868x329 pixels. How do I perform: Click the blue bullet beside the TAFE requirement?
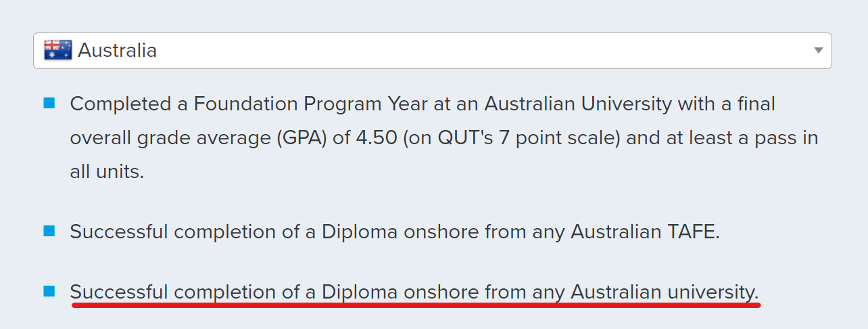[49, 231]
